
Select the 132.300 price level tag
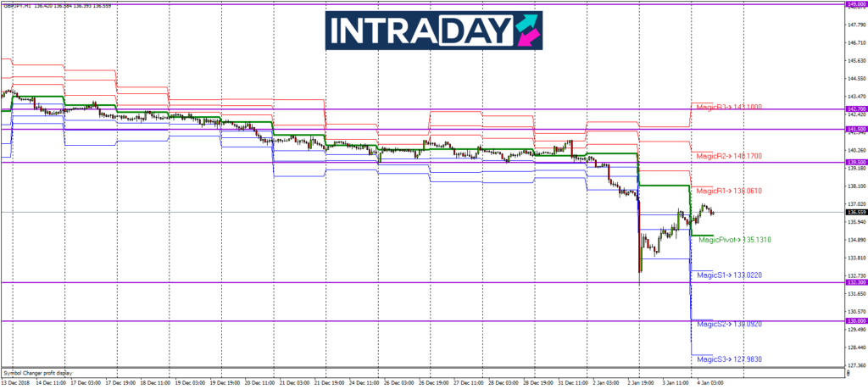click(855, 283)
